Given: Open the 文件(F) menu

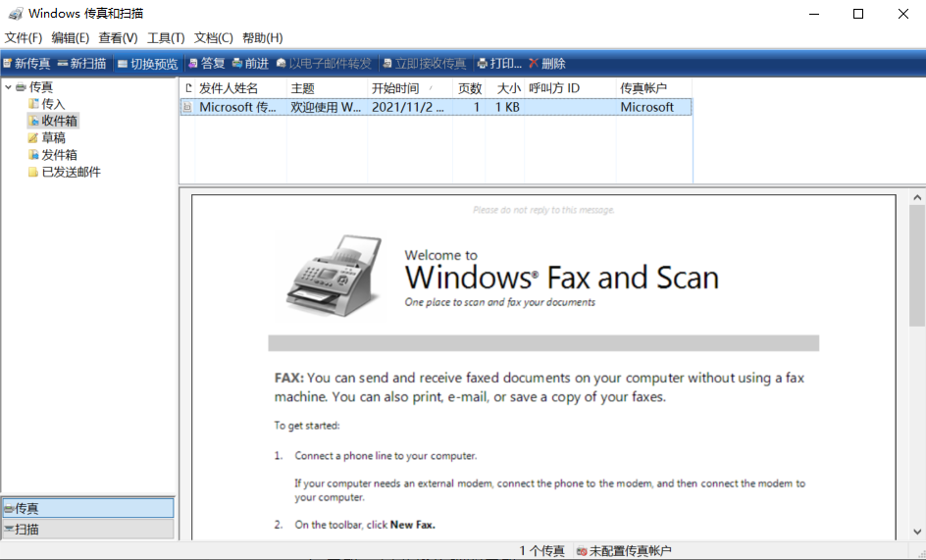Looking at the screenshot, I should (x=24, y=38).
